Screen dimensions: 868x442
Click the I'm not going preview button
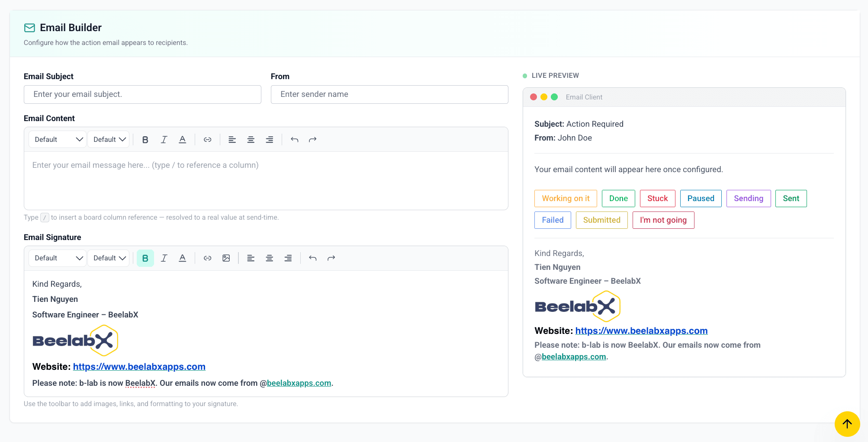point(663,220)
